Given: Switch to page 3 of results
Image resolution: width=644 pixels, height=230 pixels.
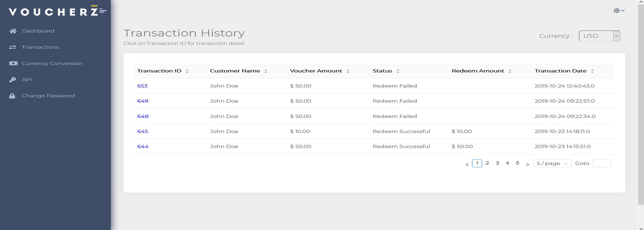Looking at the screenshot, I should (497, 163).
